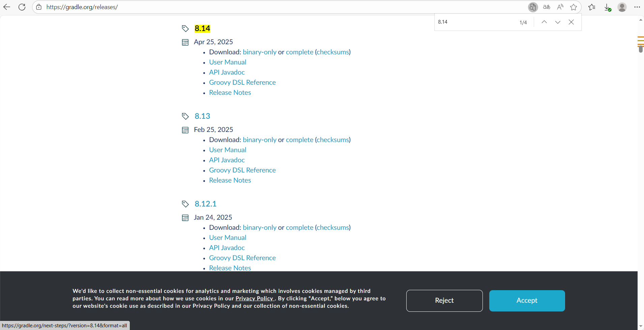644x330 pixels.
Task: Click the Feb 25, 2025 release date
Action: point(213,130)
